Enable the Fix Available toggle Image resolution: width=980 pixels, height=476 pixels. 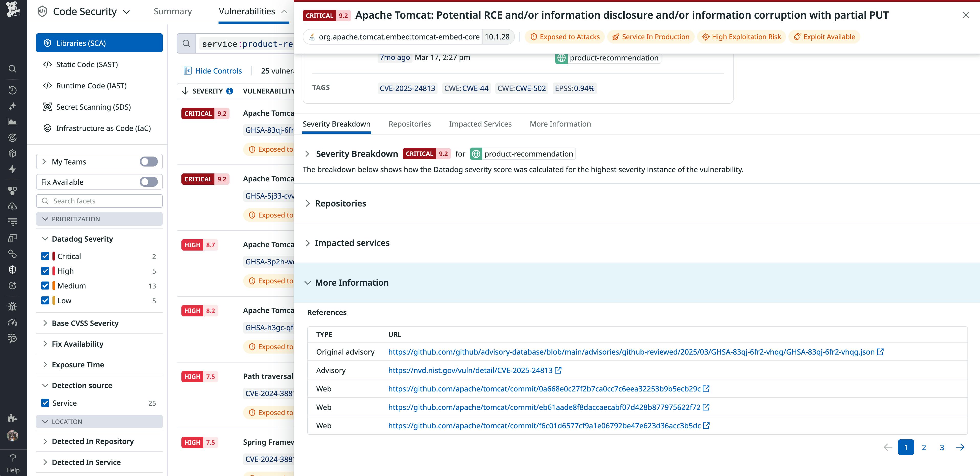pos(148,182)
